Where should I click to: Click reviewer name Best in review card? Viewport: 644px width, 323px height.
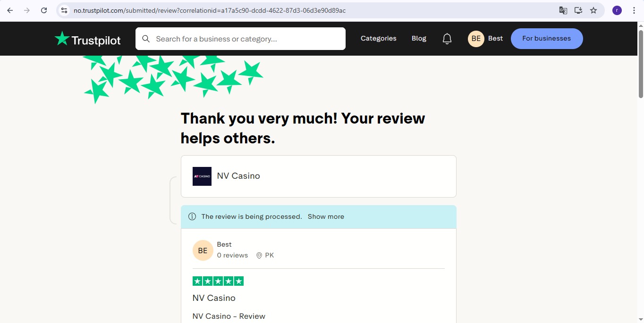[x=224, y=244]
